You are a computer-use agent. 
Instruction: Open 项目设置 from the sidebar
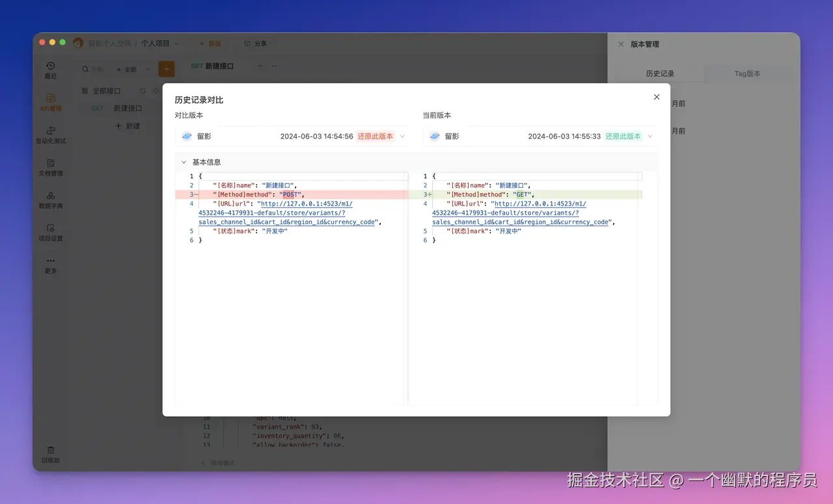51,232
